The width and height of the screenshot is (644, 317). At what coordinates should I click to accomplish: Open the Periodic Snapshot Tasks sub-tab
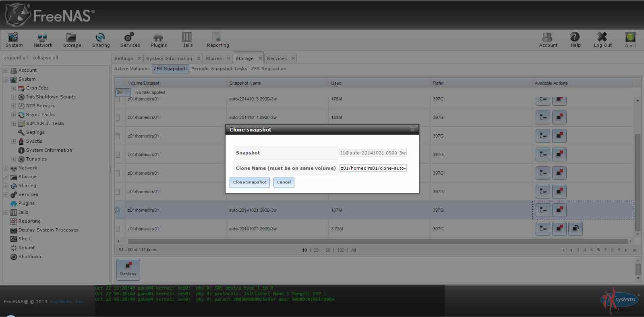tap(219, 69)
